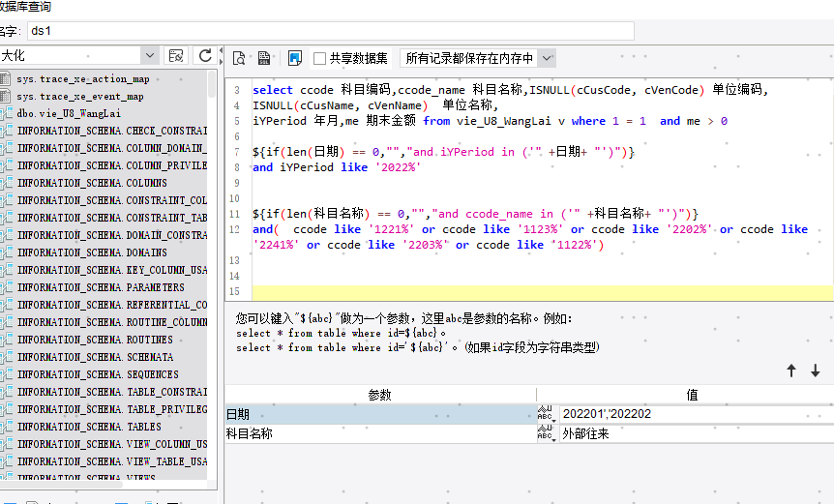
Task: Select INFORMATION_SCHEMA.ROUTINES view
Action: point(95,340)
